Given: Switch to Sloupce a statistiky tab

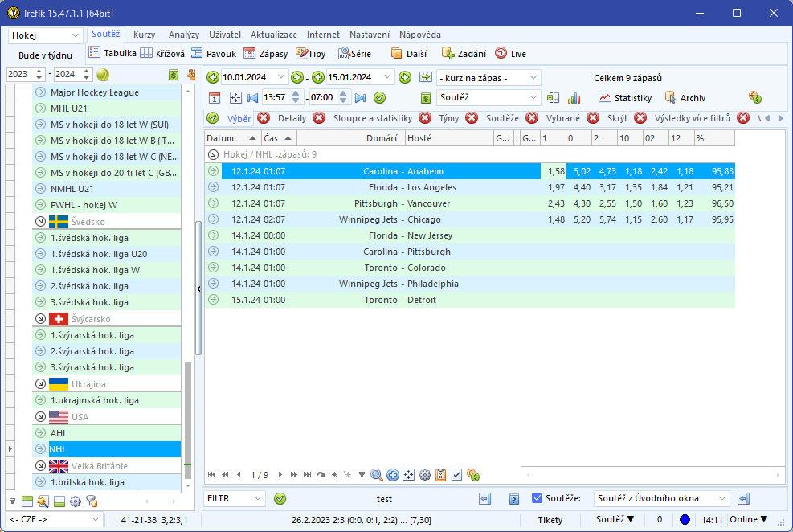Looking at the screenshot, I should [x=373, y=118].
